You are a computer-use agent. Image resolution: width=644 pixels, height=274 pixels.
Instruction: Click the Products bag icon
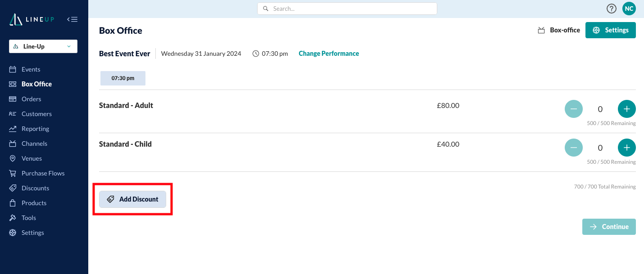(13, 203)
